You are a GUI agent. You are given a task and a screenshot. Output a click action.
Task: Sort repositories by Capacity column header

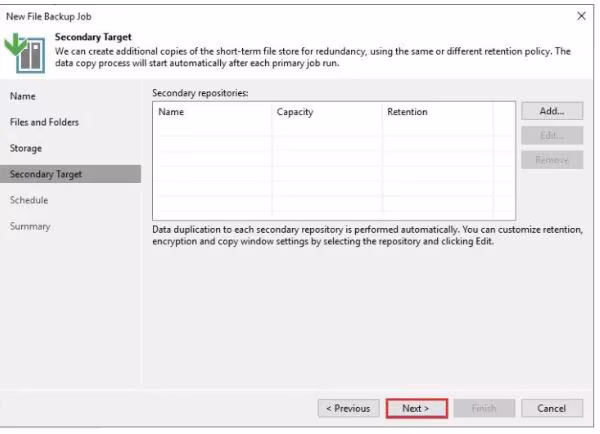(x=327, y=112)
